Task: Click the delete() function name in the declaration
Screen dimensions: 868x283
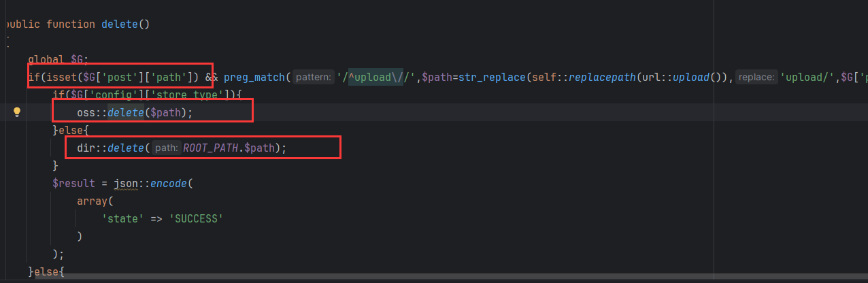Action: (x=119, y=24)
